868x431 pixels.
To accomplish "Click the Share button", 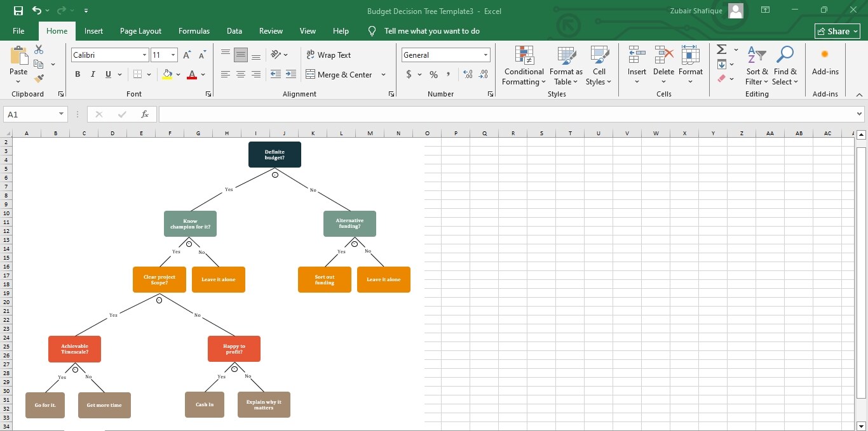I will pos(837,30).
